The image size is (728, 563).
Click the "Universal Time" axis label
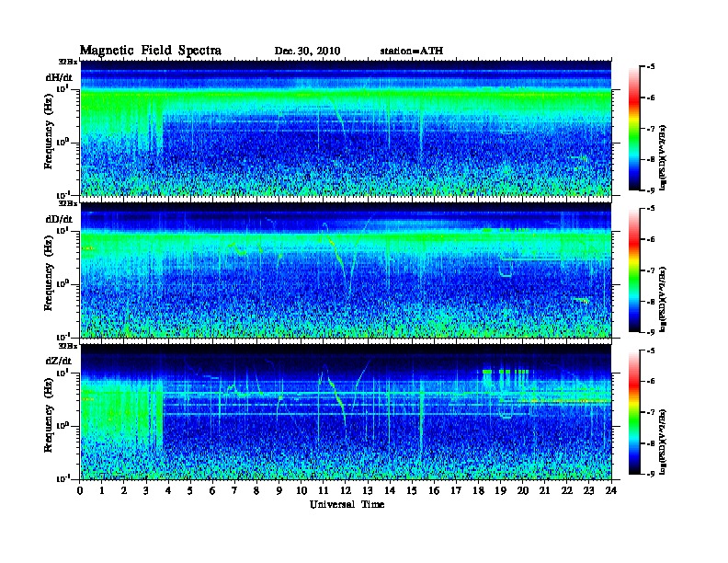[x=347, y=504]
